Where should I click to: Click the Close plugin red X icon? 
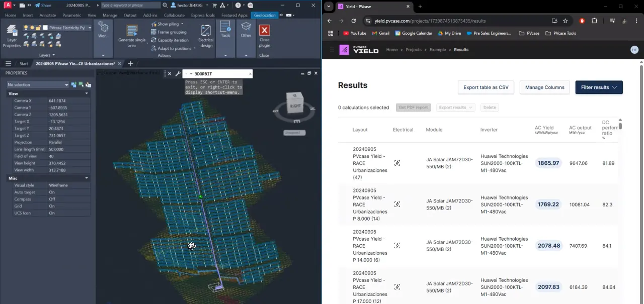coord(264,29)
